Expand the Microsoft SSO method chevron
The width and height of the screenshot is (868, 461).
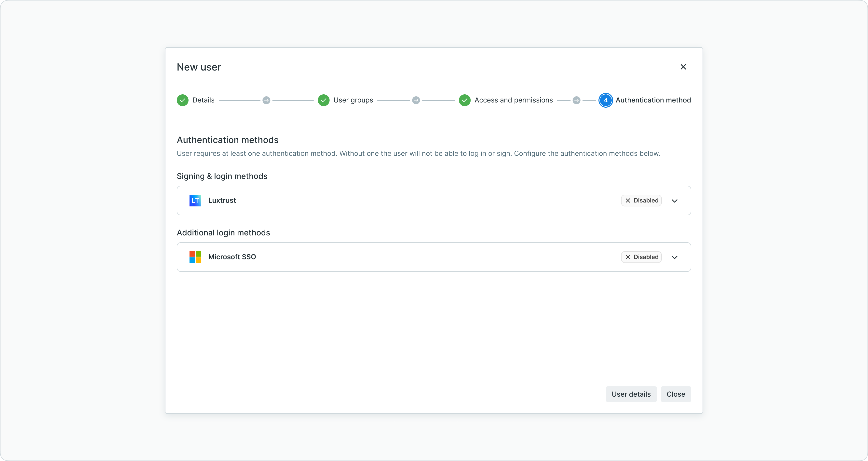click(674, 257)
